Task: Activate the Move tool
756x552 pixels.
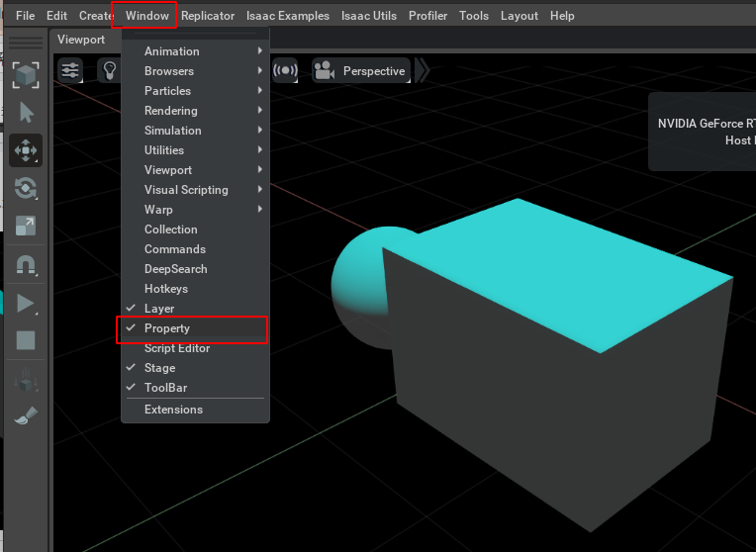Action: tap(26, 150)
